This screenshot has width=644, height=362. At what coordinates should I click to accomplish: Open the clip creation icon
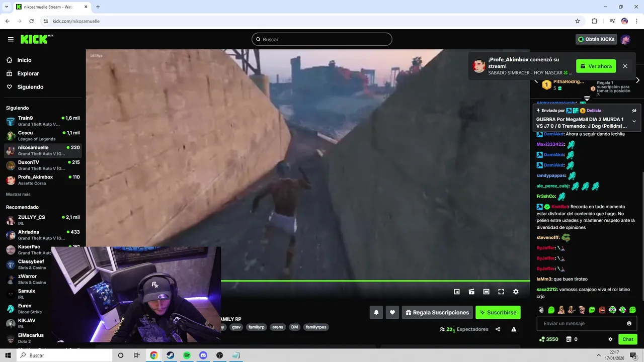tap(471, 292)
